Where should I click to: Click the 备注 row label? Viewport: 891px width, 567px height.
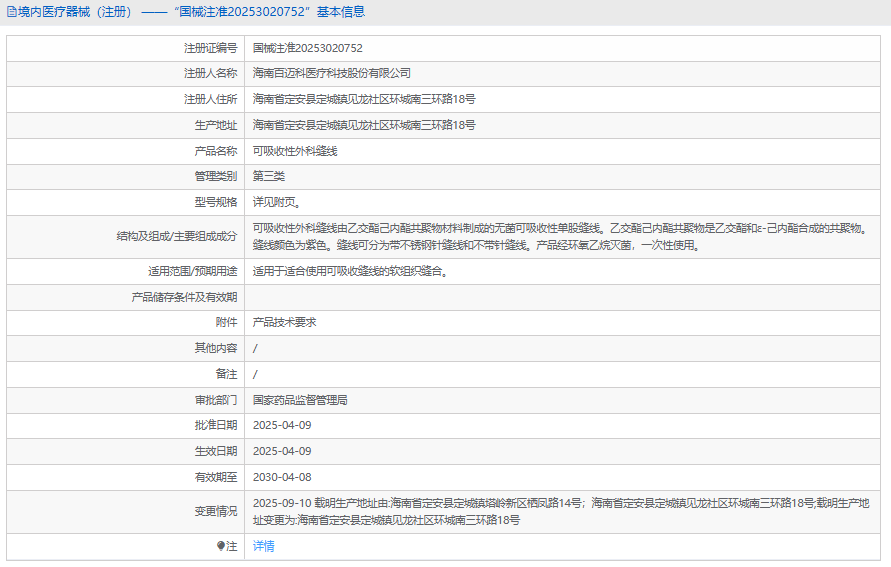point(226,374)
